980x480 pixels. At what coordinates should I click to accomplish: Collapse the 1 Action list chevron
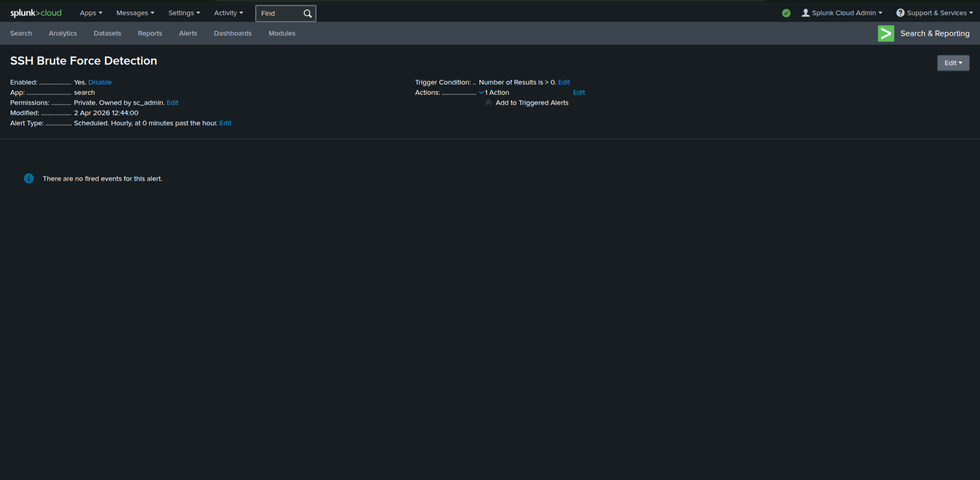(x=481, y=92)
